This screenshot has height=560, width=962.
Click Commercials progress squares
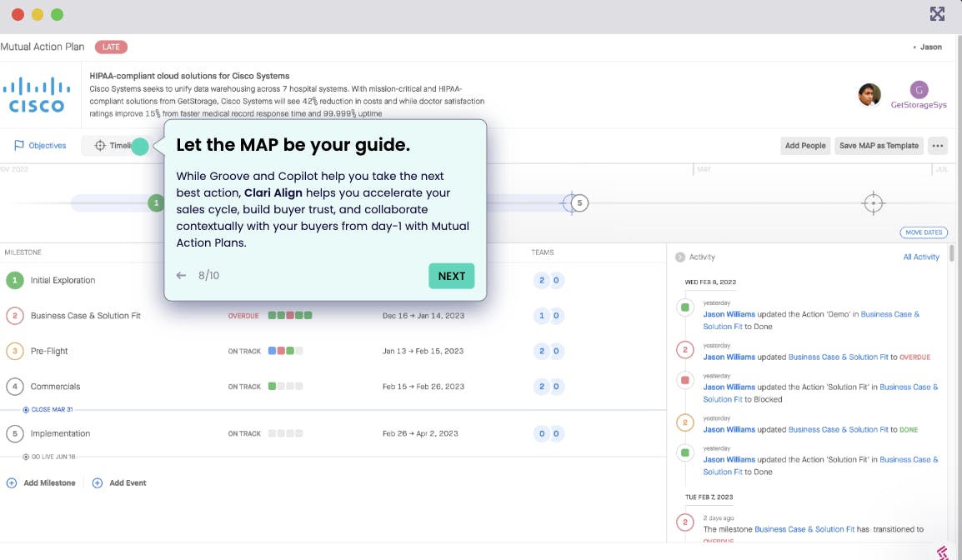point(285,387)
